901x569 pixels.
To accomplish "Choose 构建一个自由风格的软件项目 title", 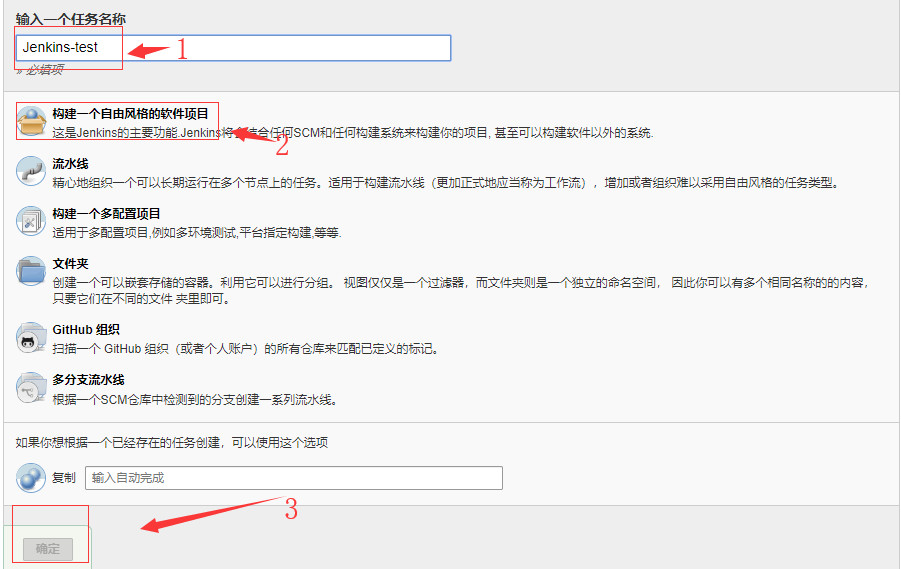I will click(x=130, y=114).
